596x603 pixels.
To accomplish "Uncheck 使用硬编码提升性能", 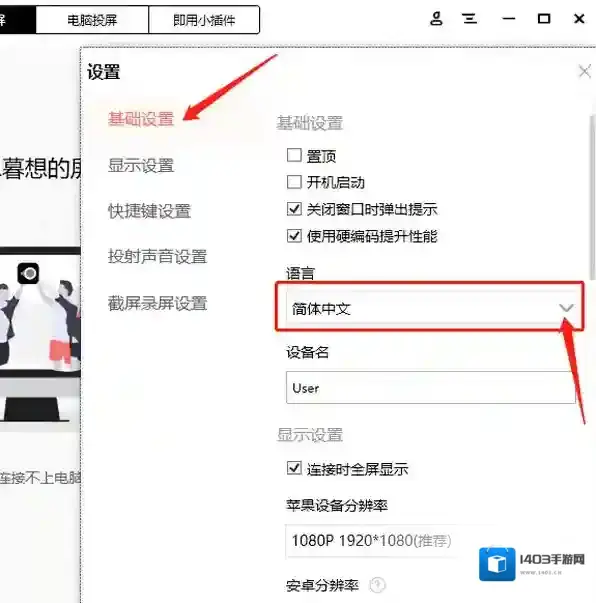I will pos(294,235).
